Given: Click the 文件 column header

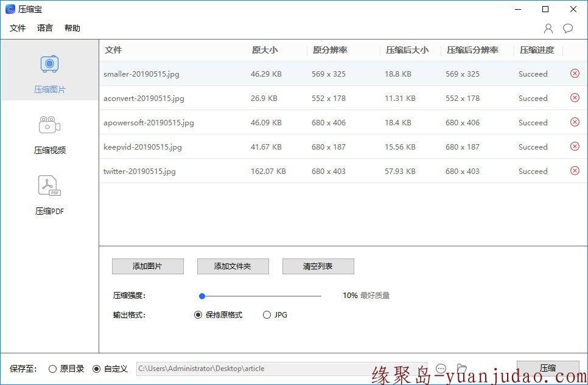Looking at the screenshot, I should pyautogui.click(x=113, y=50).
